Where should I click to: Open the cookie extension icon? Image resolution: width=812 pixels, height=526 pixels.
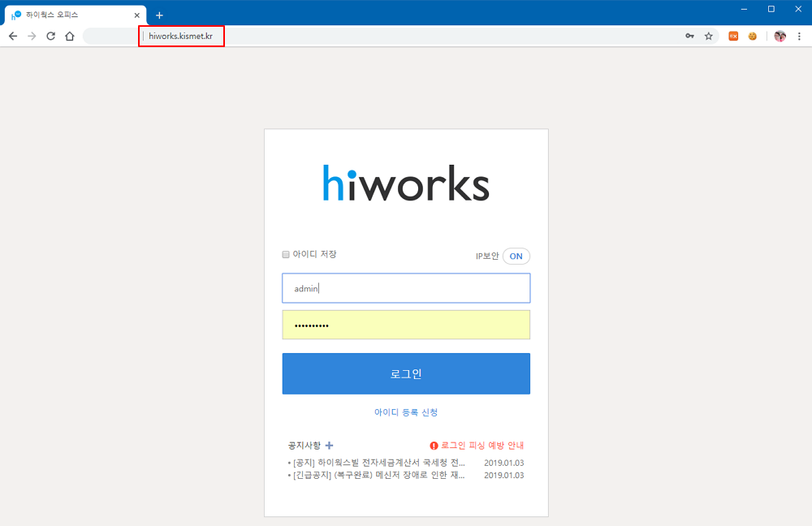753,36
